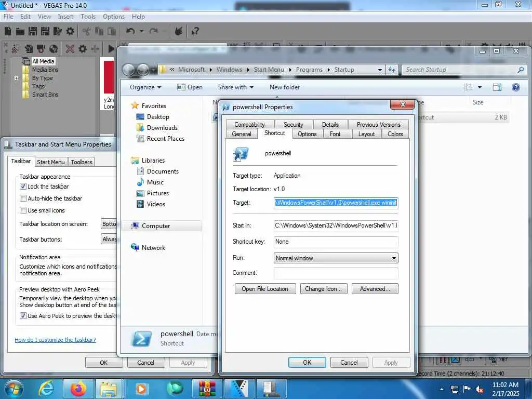Click the interactive tutorials icon in VEGAS

179,31
